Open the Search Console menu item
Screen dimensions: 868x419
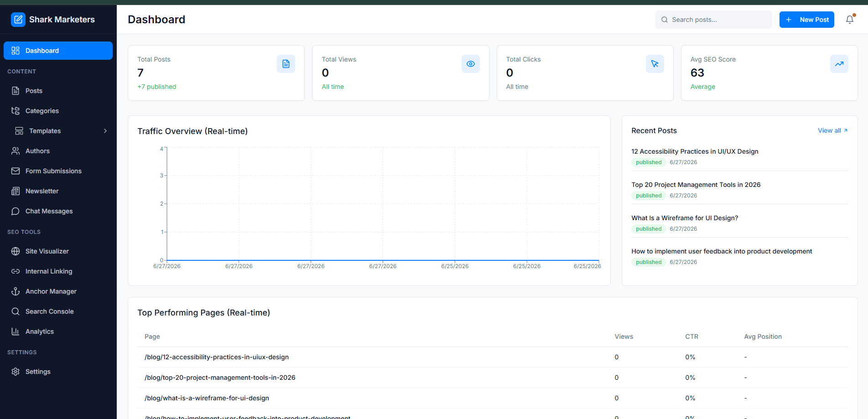58,311
